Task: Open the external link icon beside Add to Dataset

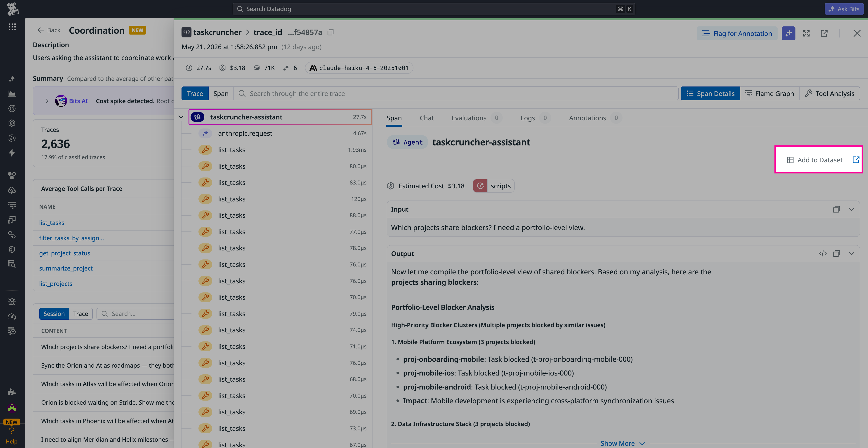Action: click(x=856, y=160)
